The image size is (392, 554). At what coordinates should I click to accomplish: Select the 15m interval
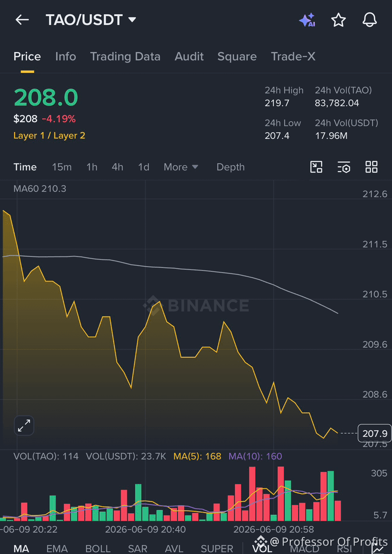point(62,167)
